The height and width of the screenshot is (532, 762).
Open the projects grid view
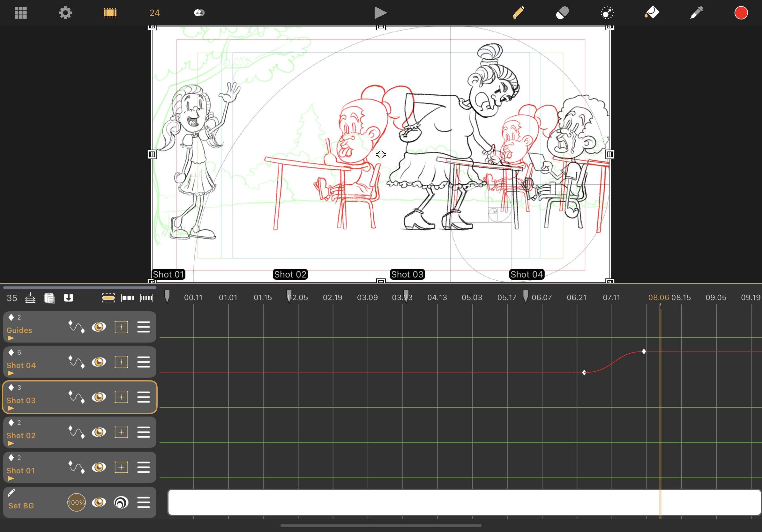point(20,13)
